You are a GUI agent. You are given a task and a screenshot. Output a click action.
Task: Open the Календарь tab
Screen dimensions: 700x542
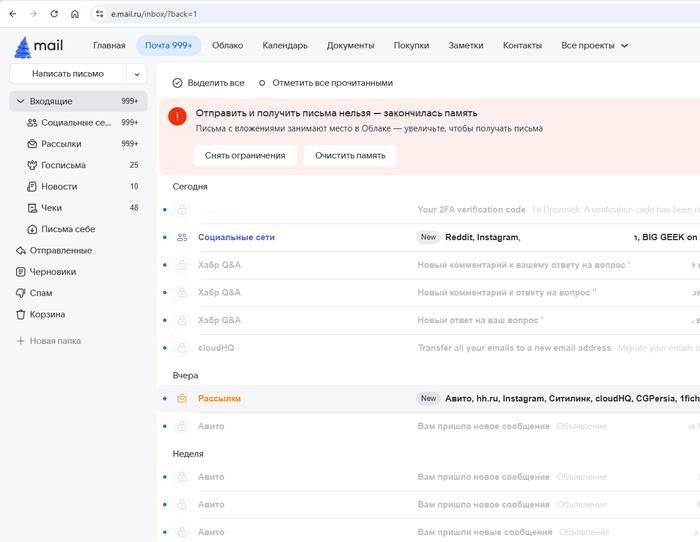(x=285, y=46)
